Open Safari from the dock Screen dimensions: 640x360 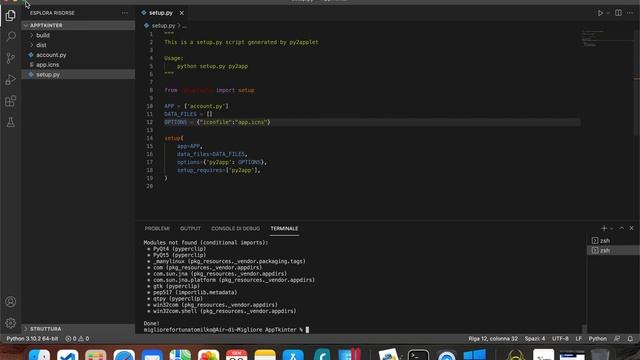124,354
